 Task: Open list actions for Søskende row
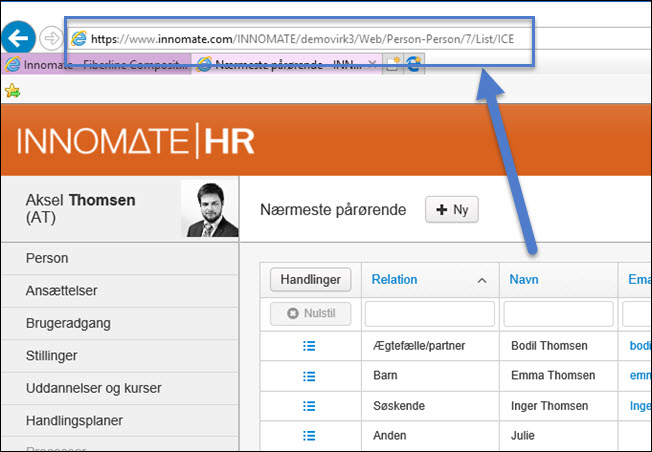(x=309, y=406)
